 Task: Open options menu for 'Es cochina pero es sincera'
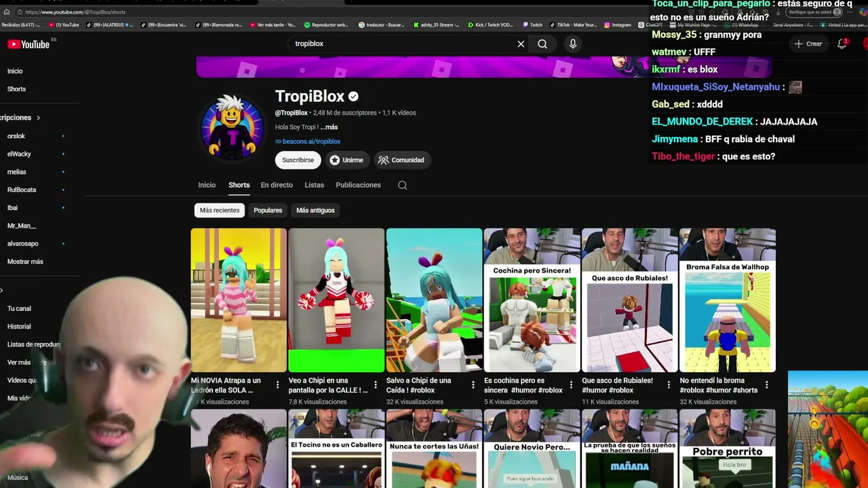571,385
